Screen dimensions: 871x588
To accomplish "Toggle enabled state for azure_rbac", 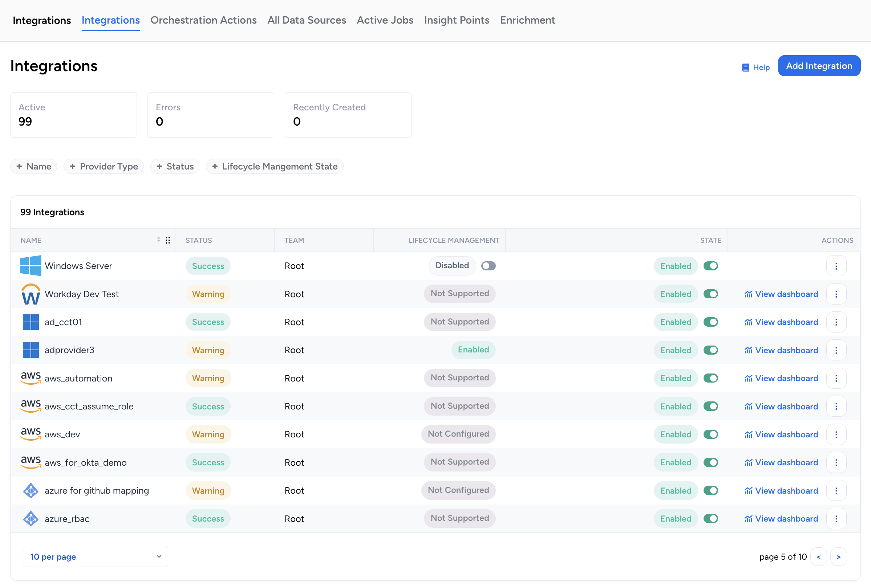I will tap(710, 519).
